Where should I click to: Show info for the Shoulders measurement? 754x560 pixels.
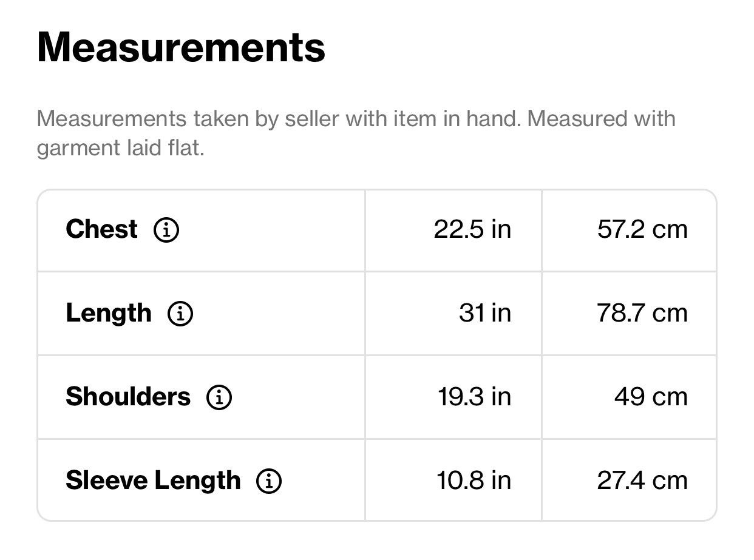(x=219, y=397)
